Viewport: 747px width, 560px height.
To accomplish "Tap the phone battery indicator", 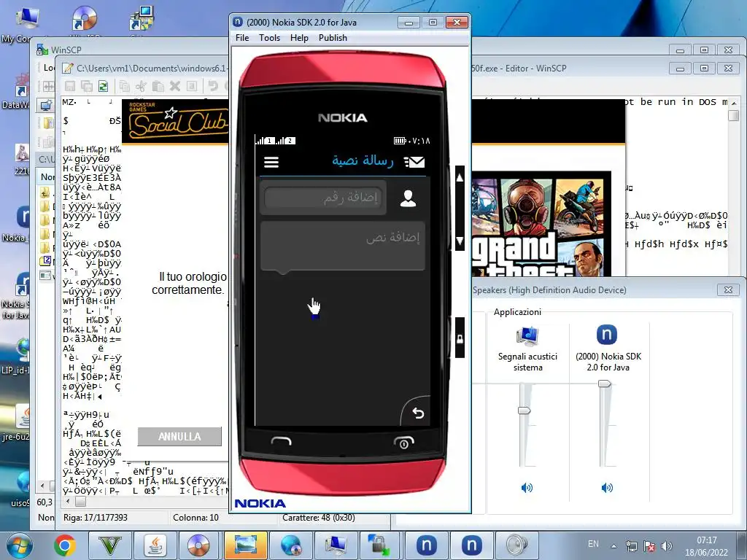I will [399, 141].
